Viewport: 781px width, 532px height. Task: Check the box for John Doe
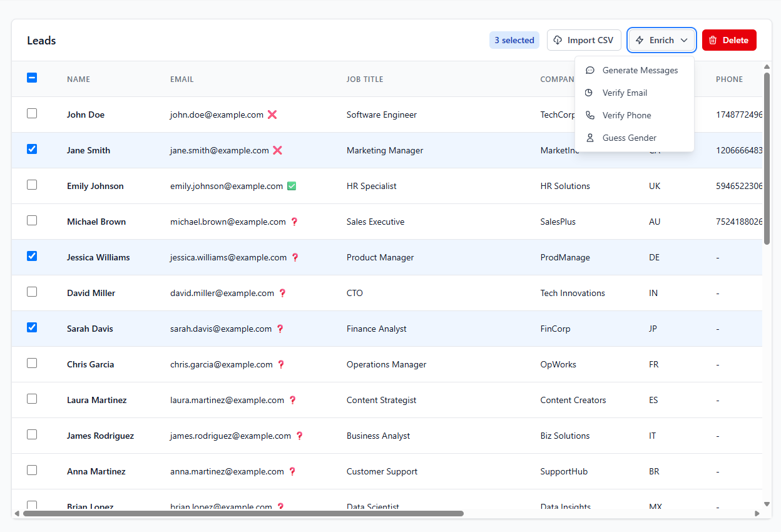pos(32,113)
